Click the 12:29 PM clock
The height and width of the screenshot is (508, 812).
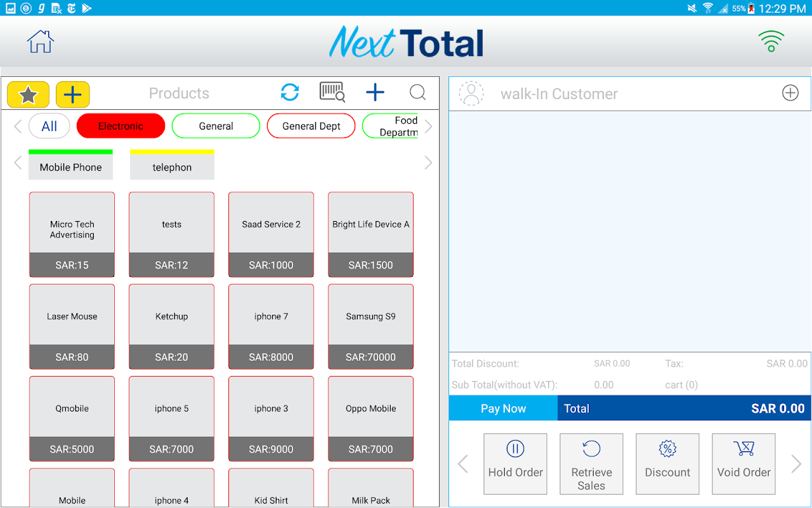(x=782, y=8)
